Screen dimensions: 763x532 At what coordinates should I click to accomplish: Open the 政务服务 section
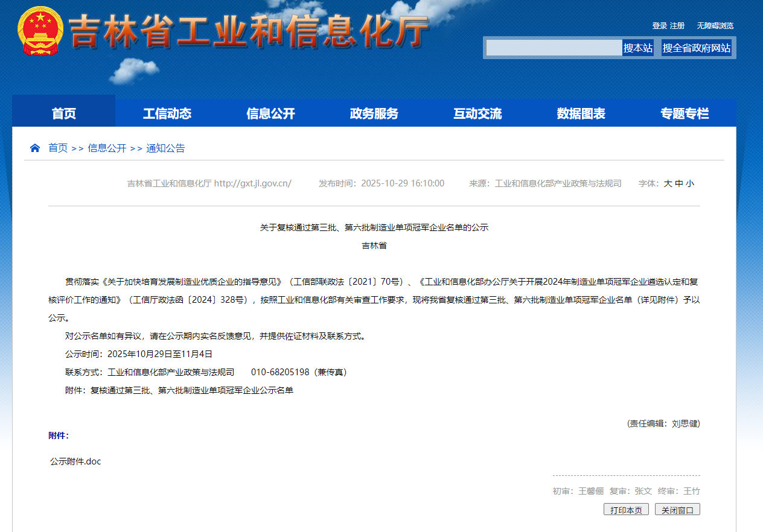[x=374, y=112]
